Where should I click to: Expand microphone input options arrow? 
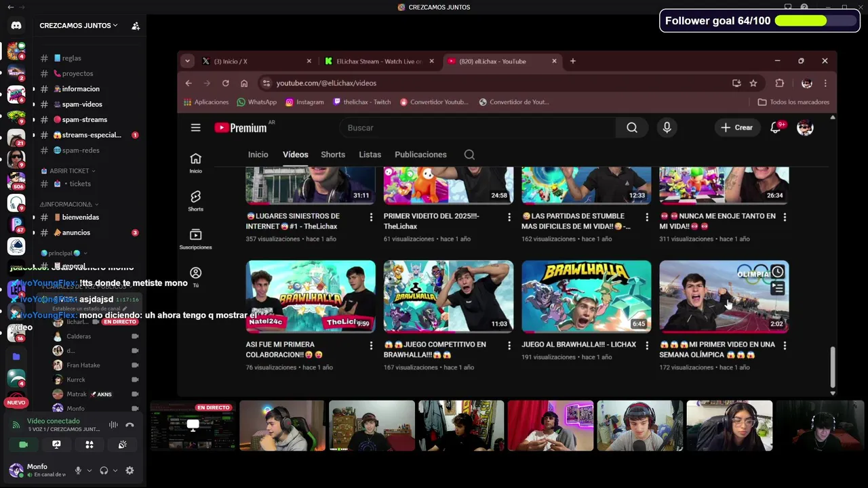tap(89, 470)
